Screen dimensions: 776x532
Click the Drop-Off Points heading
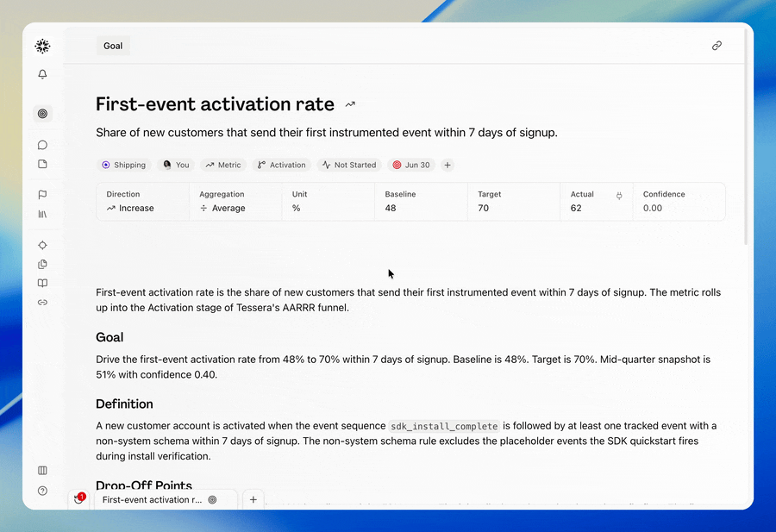tap(144, 485)
